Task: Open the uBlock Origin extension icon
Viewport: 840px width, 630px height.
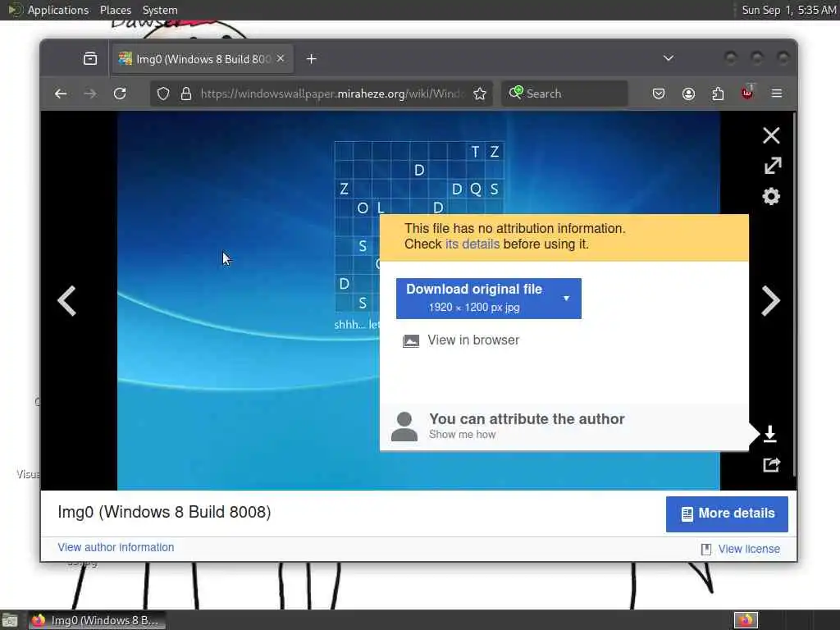Action: tap(747, 93)
